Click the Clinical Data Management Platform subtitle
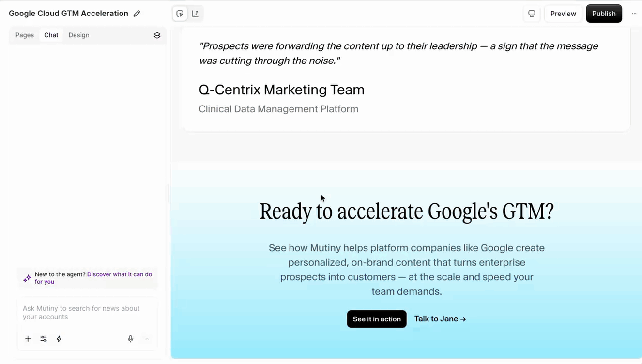Screen dimensions: 642x364 278,109
